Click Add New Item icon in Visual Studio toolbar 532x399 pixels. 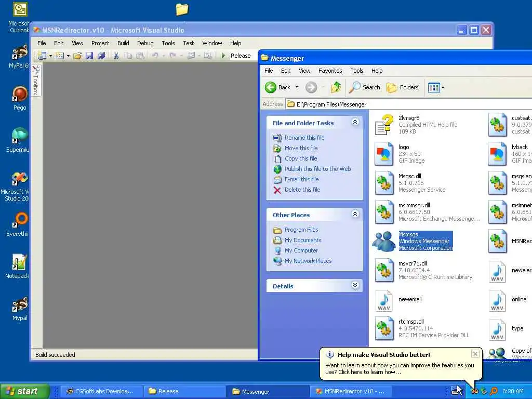tap(60, 56)
